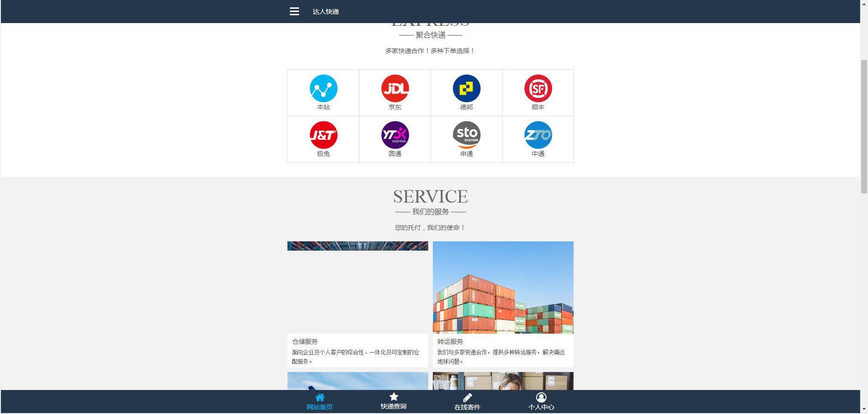Click the shipping containers photo
The width and height of the screenshot is (868, 414).
[503, 287]
